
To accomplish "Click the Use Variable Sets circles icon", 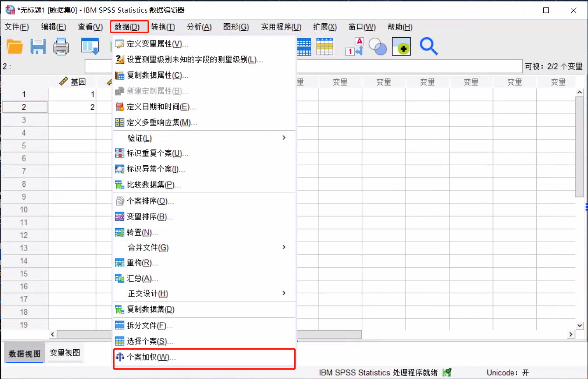I will [377, 47].
